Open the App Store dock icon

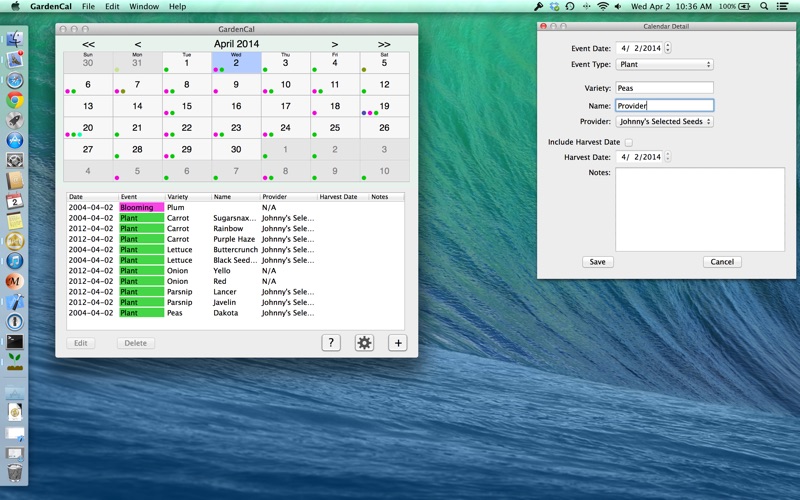[x=15, y=140]
